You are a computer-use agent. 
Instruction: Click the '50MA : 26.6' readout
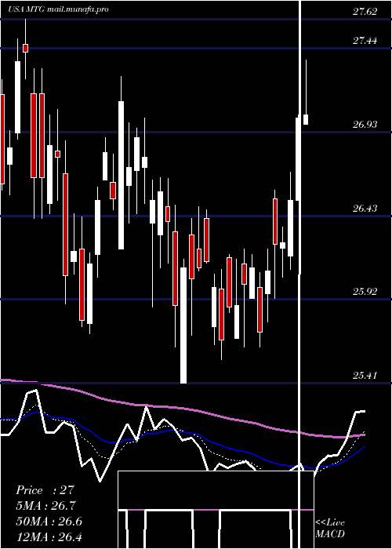49,522
